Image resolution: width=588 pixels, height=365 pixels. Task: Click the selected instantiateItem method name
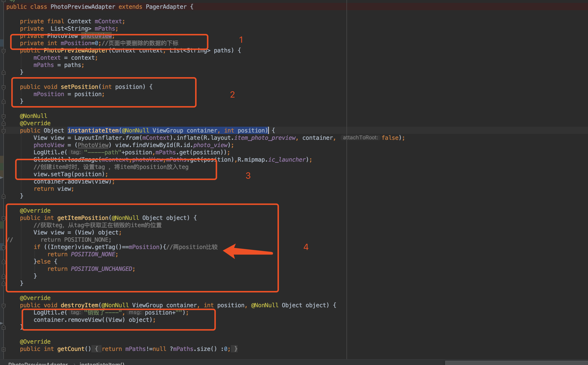tap(93, 130)
